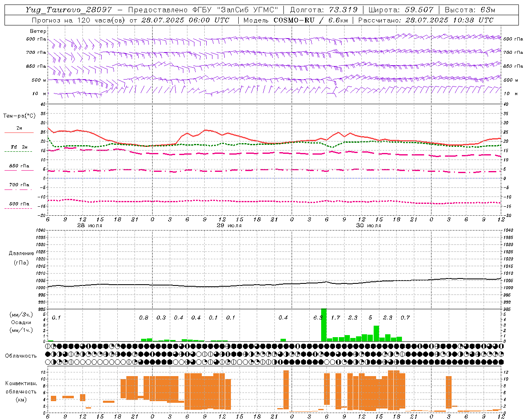Click the Ветер panel label

(38, 31)
